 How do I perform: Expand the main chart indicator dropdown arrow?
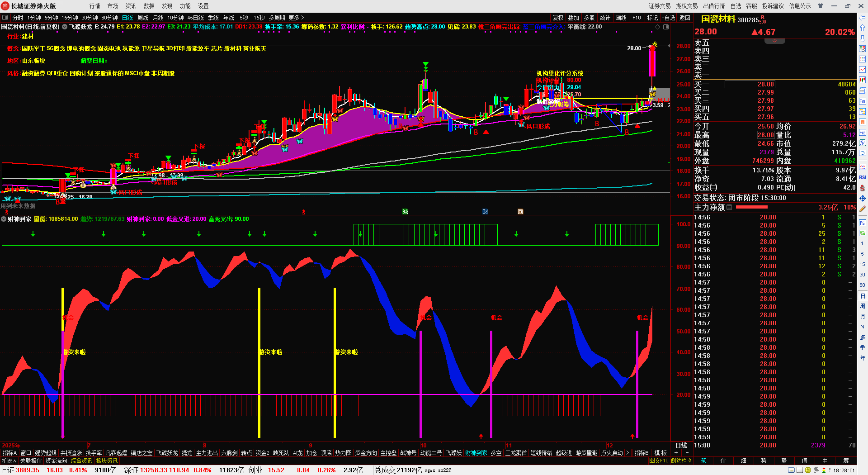pyautogui.click(x=65, y=27)
